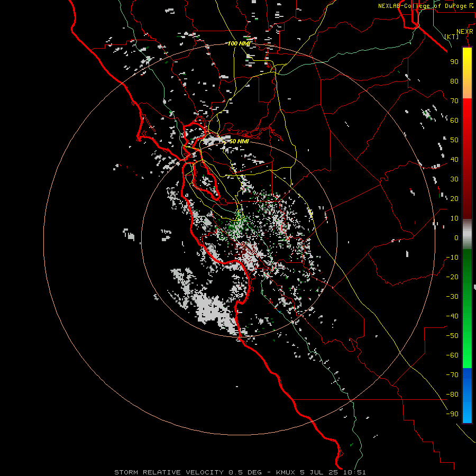Click the blue segment of the velocity color bar
Image resolution: width=476 pixels, height=476 pixels.
pos(467,396)
